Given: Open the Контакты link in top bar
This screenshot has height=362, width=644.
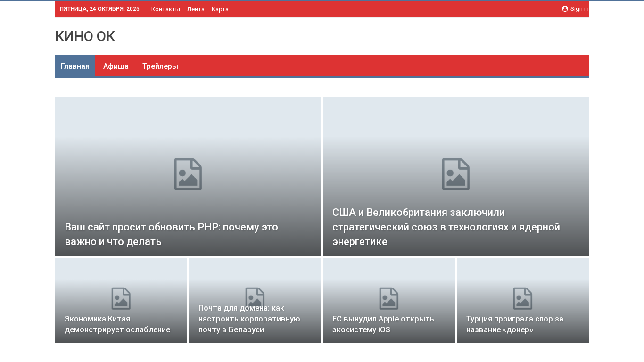Looking at the screenshot, I should coord(165,9).
